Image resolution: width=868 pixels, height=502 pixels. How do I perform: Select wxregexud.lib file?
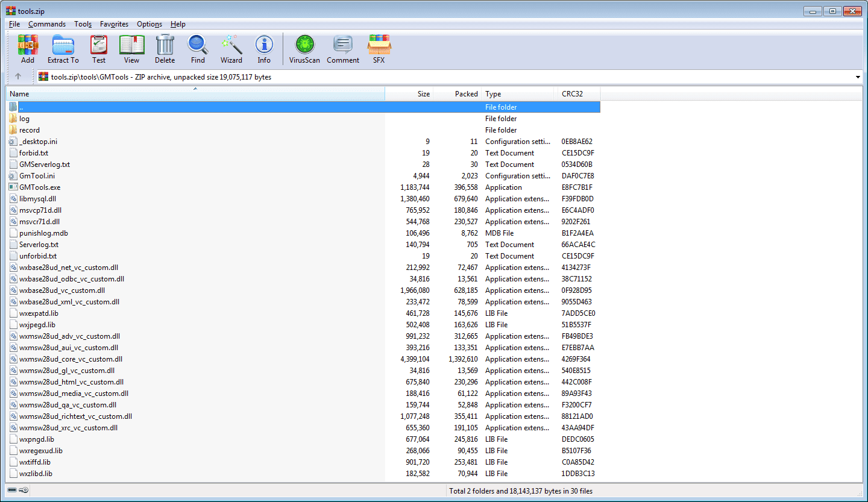tap(41, 451)
